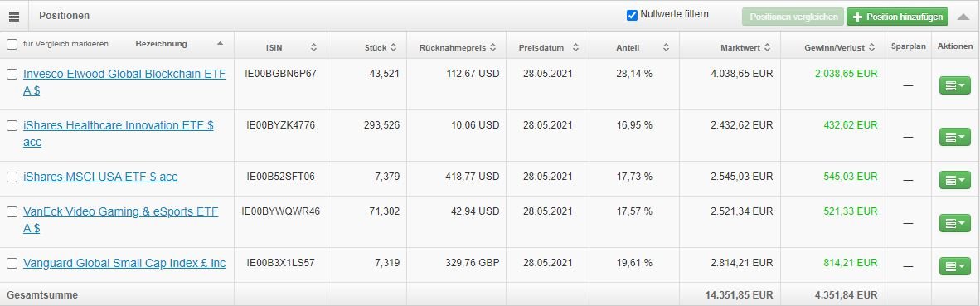Open actions menu for Vanguard Global Small Cap Index

(x=954, y=266)
